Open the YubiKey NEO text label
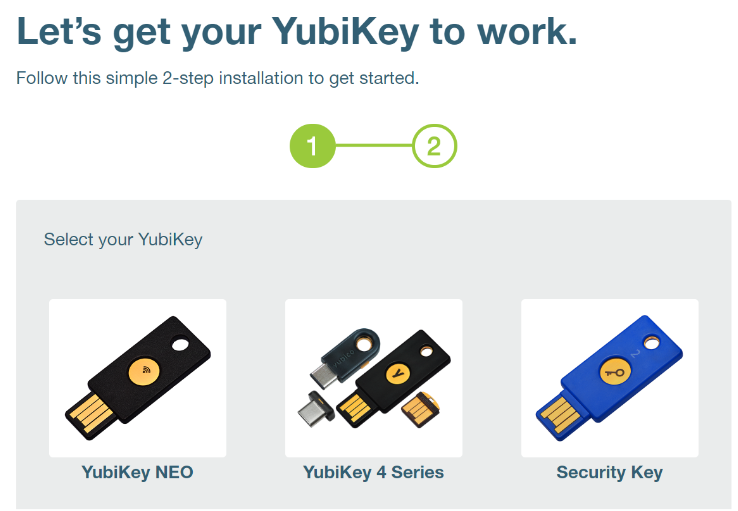Viewport: 738px width, 511px height. tap(137, 472)
